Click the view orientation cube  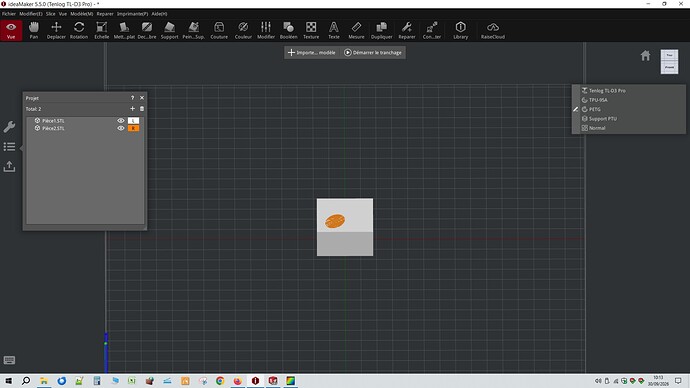(x=669, y=61)
